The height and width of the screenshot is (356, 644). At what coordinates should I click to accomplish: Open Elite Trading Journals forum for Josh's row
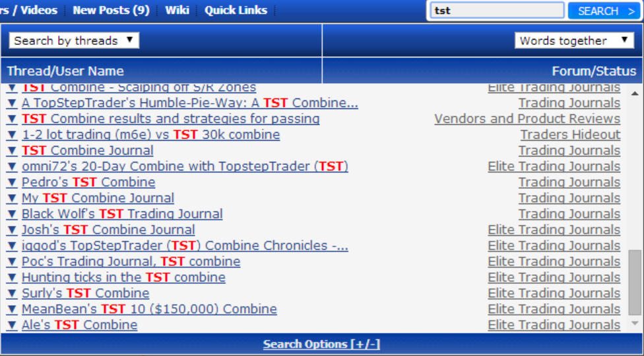[554, 230]
